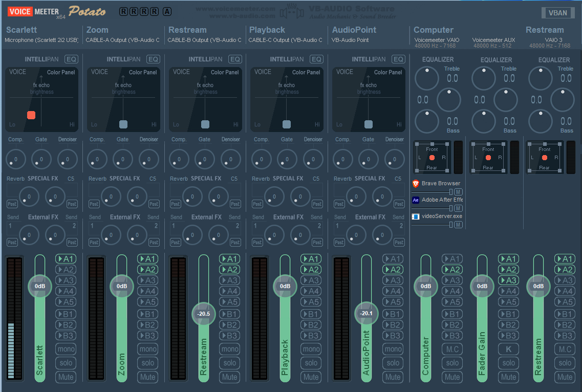Screen dimensions: 582x392
Task: Mute Brave Browser with its M button
Action: pos(459,192)
